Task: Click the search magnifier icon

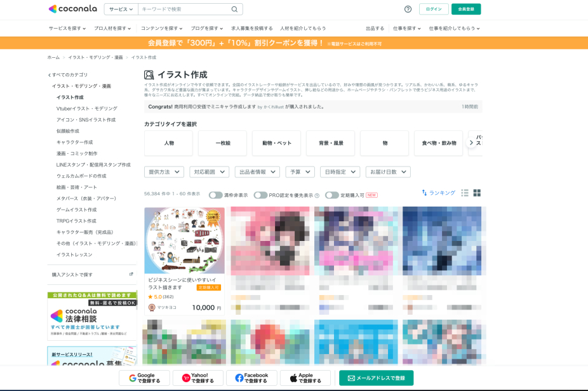Action: click(234, 9)
